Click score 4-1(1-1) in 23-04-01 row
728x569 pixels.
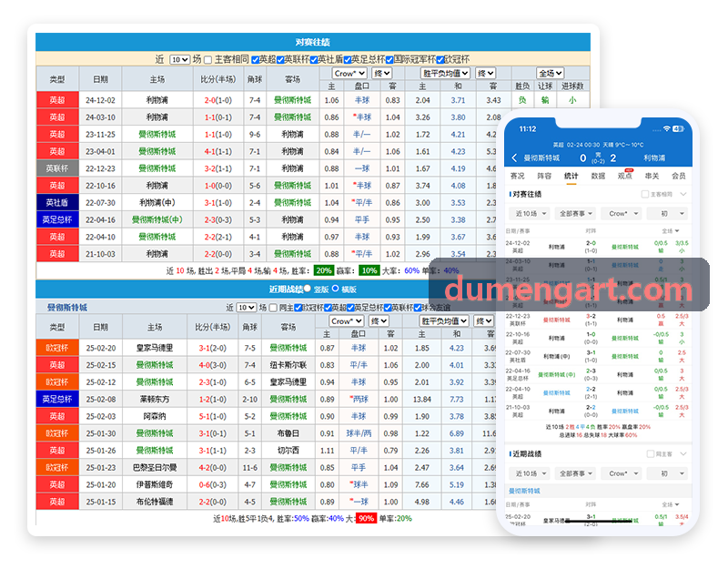click(x=218, y=151)
